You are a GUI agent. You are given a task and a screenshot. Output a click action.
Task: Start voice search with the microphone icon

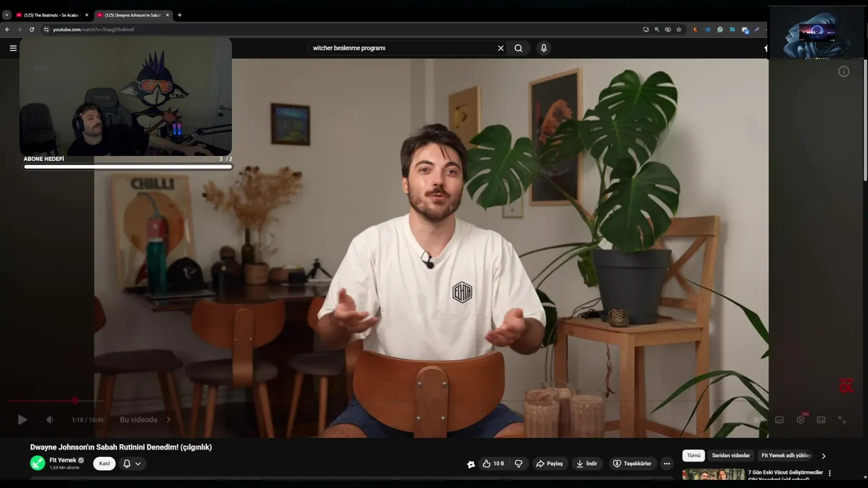point(543,48)
